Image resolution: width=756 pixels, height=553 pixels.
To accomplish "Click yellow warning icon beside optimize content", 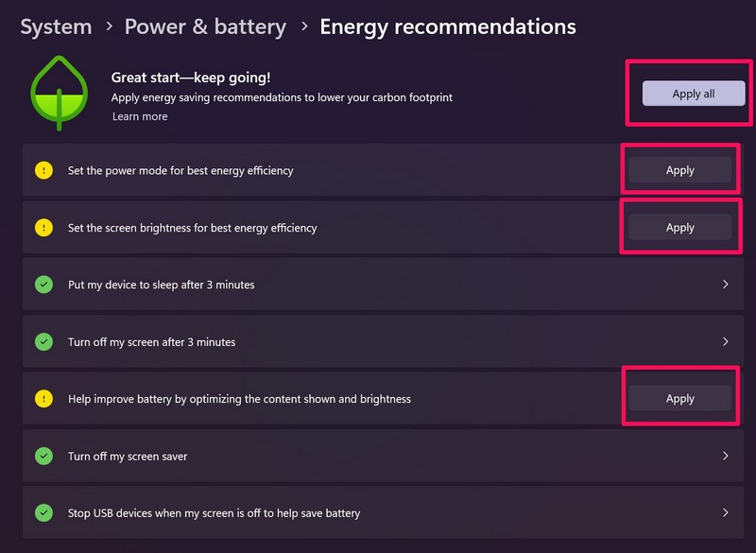I will click(43, 399).
